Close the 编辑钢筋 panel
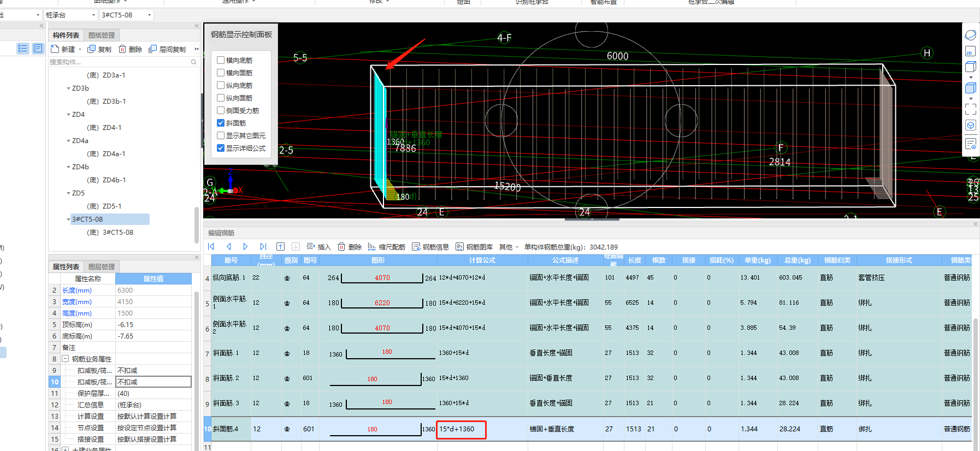 [976, 224]
